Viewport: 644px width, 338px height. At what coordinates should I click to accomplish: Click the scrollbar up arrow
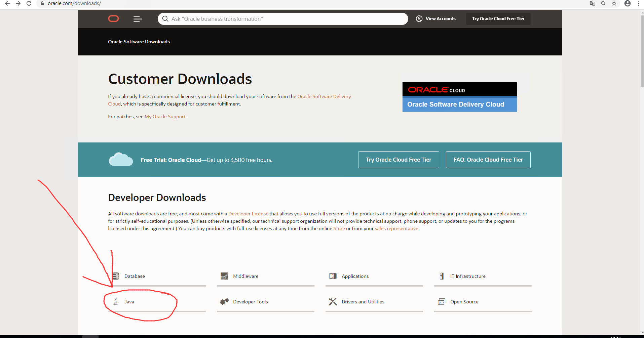642,12
